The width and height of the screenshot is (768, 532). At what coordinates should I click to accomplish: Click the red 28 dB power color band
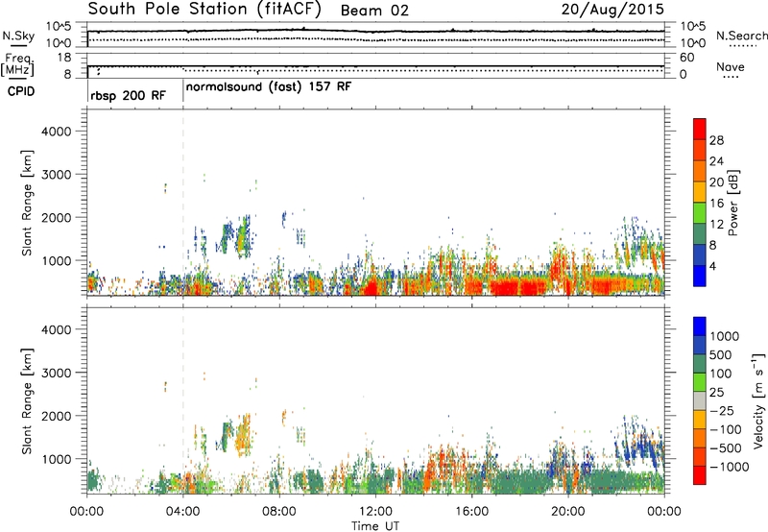click(700, 130)
